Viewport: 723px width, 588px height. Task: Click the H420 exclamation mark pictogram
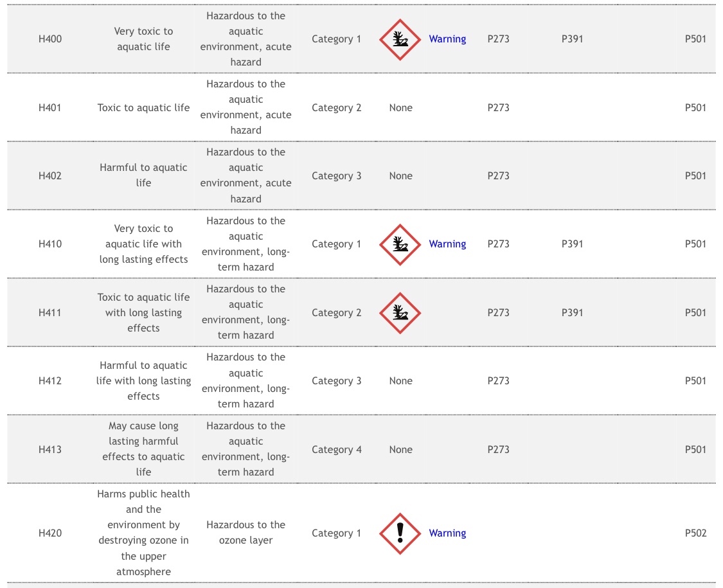[x=400, y=533]
